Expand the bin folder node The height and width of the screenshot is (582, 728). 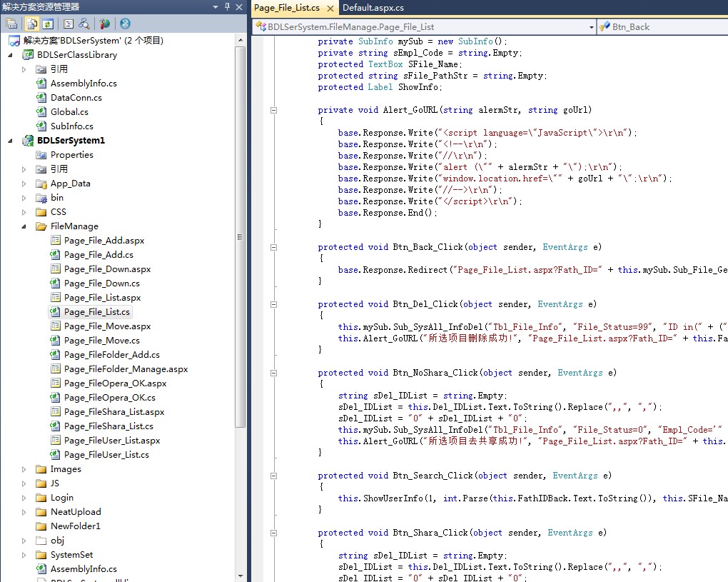24,199
